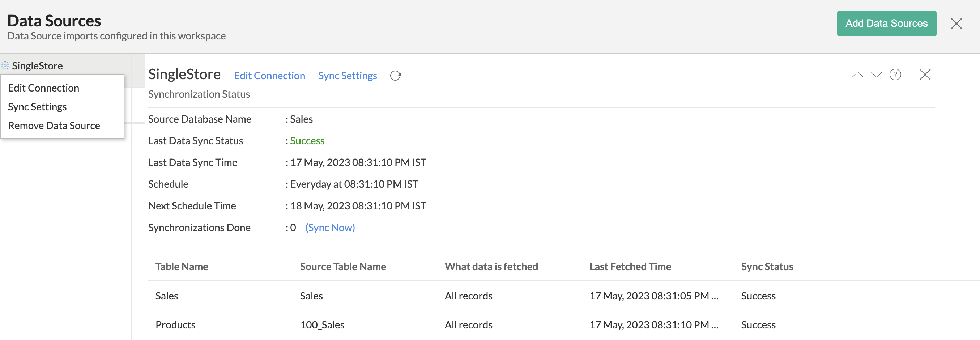
Task: Click the Sync Now link
Action: click(330, 228)
